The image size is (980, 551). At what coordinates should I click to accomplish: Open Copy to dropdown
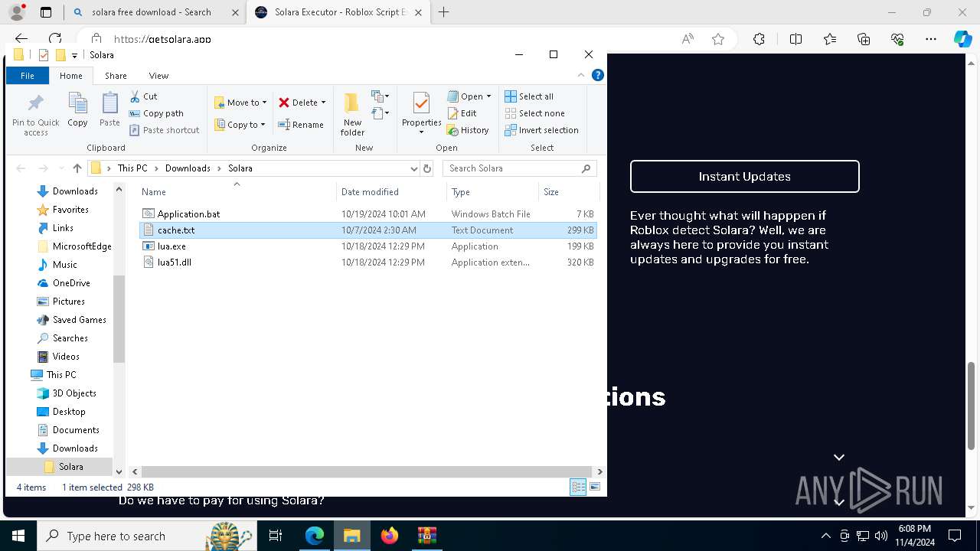coord(240,125)
